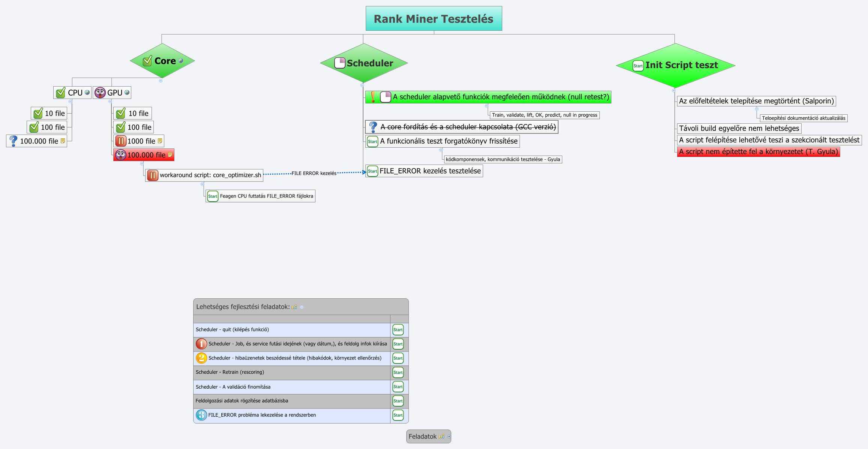The width and height of the screenshot is (868, 449).
Task: Click the question mark icon on the GCC verzió node
Action: [372, 127]
